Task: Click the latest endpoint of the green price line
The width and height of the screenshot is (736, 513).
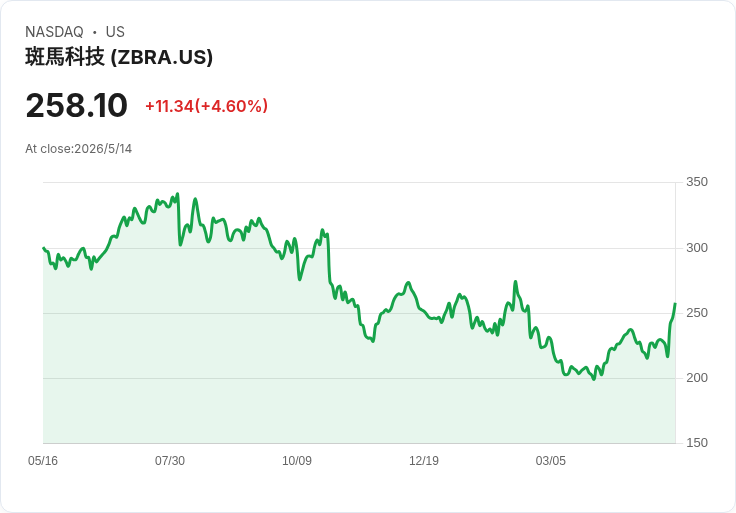Action: (675, 304)
